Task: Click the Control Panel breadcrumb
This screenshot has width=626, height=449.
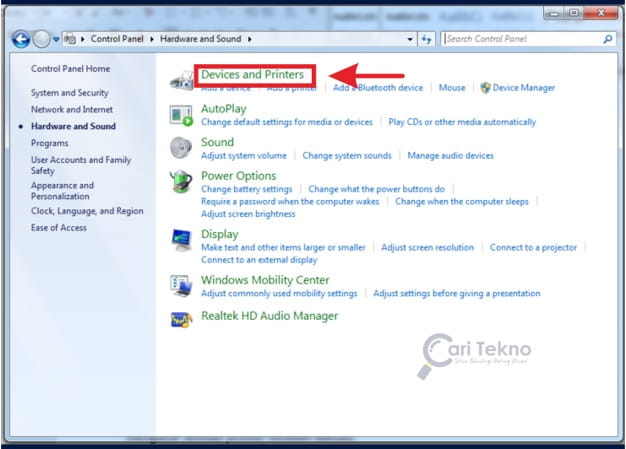Action: point(117,39)
